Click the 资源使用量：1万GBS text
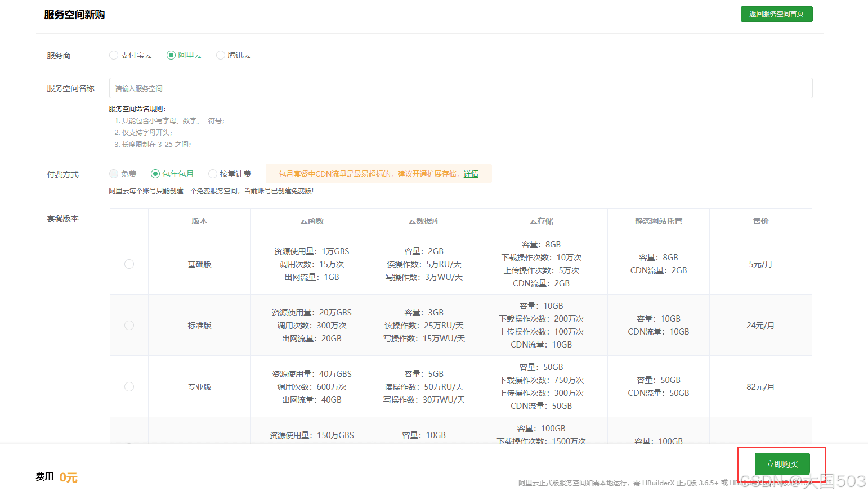Viewport: 868px width, 496px height. (x=312, y=251)
